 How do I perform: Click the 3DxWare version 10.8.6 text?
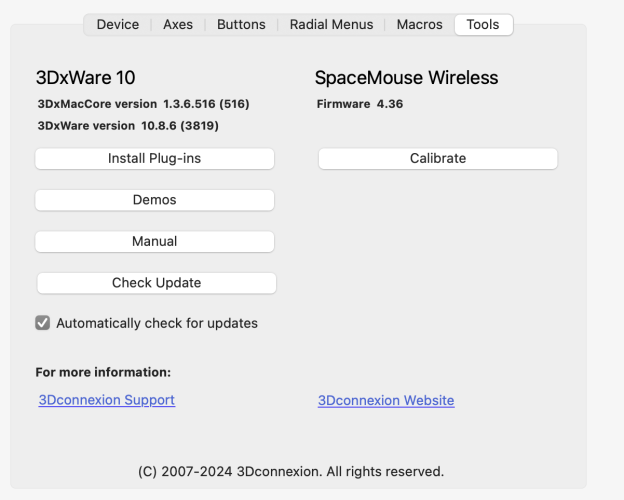[128, 126]
